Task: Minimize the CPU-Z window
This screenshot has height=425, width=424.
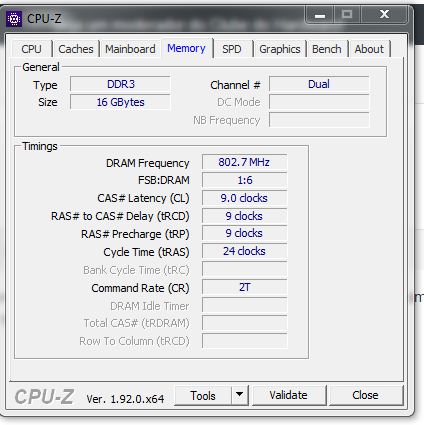Action: 320,15
